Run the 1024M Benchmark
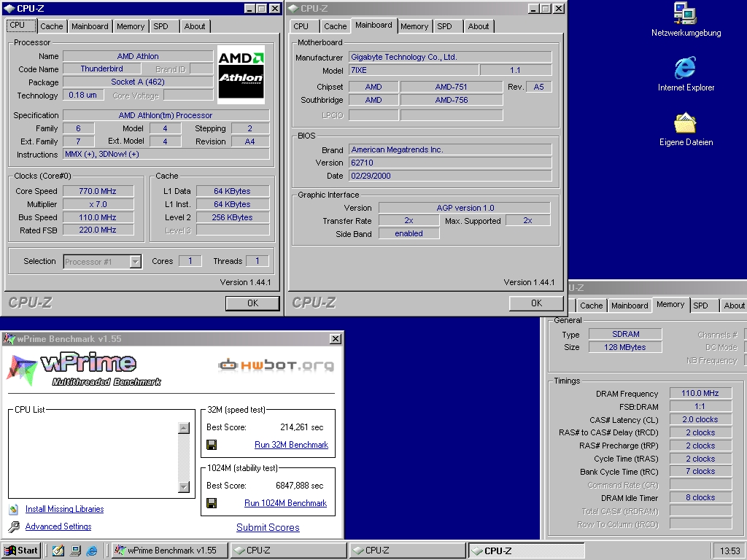747x560 pixels. (x=285, y=503)
